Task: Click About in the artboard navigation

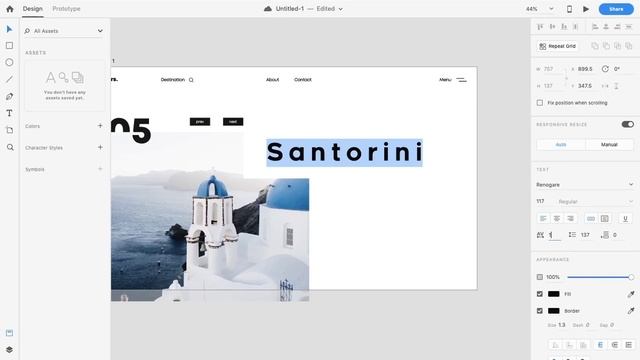Action: (273, 80)
